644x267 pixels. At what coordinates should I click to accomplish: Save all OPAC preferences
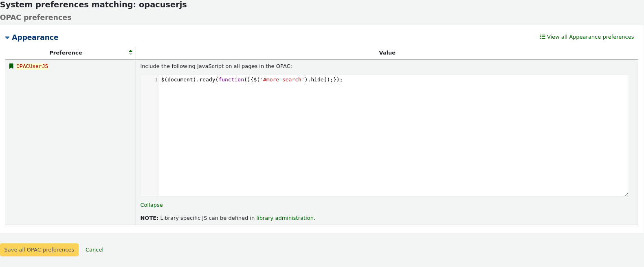[39, 250]
